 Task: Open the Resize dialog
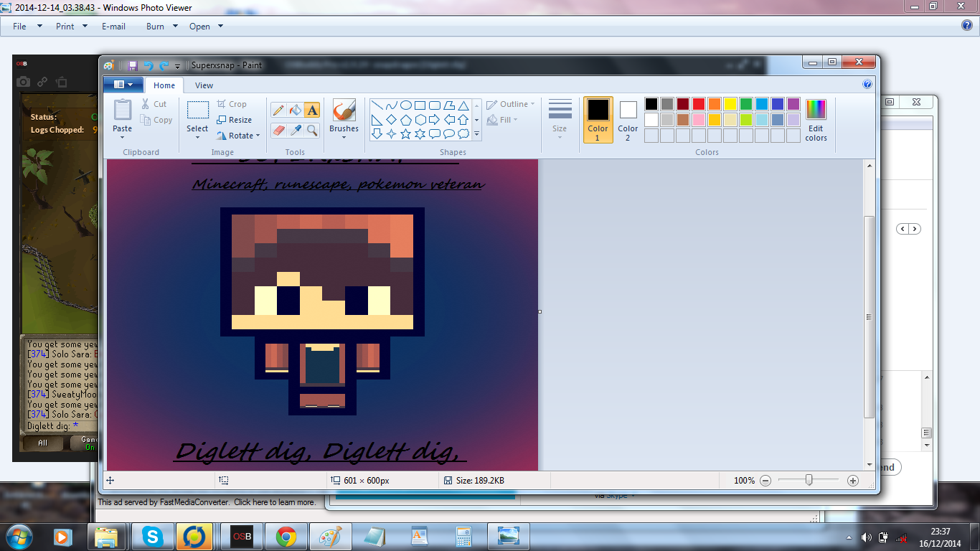[x=234, y=120]
